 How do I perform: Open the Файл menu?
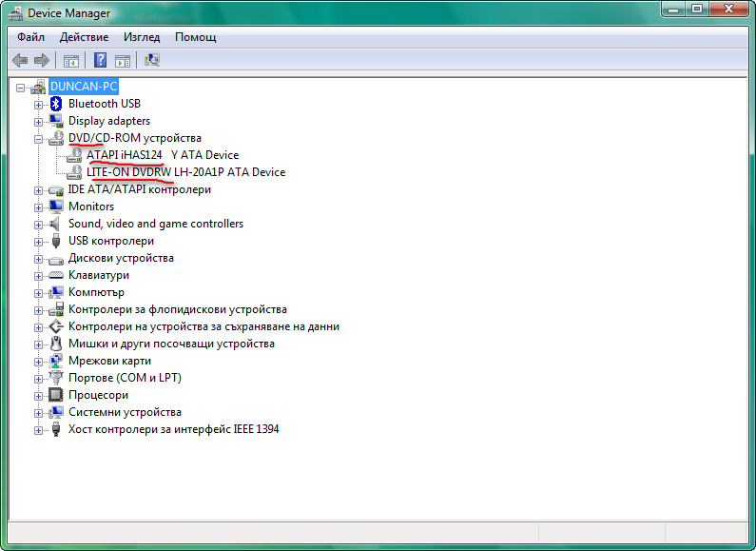30,37
